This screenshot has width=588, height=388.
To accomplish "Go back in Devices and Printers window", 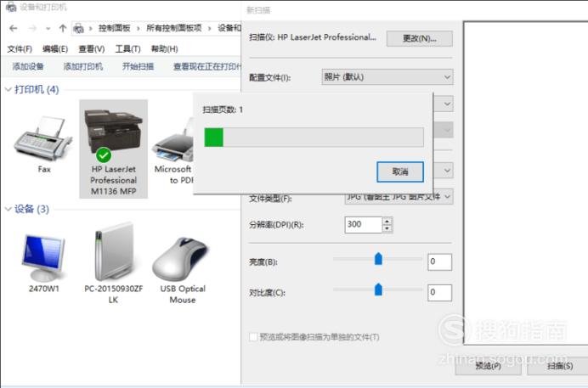I will (x=14, y=29).
